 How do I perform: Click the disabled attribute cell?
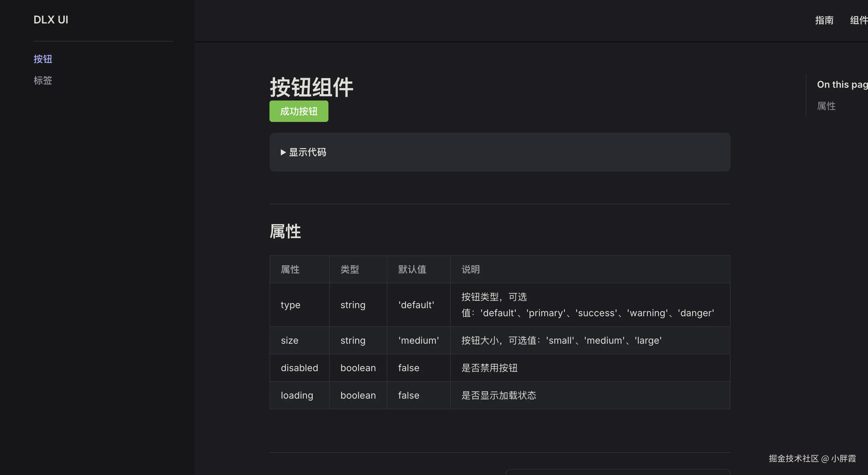[299, 368]
